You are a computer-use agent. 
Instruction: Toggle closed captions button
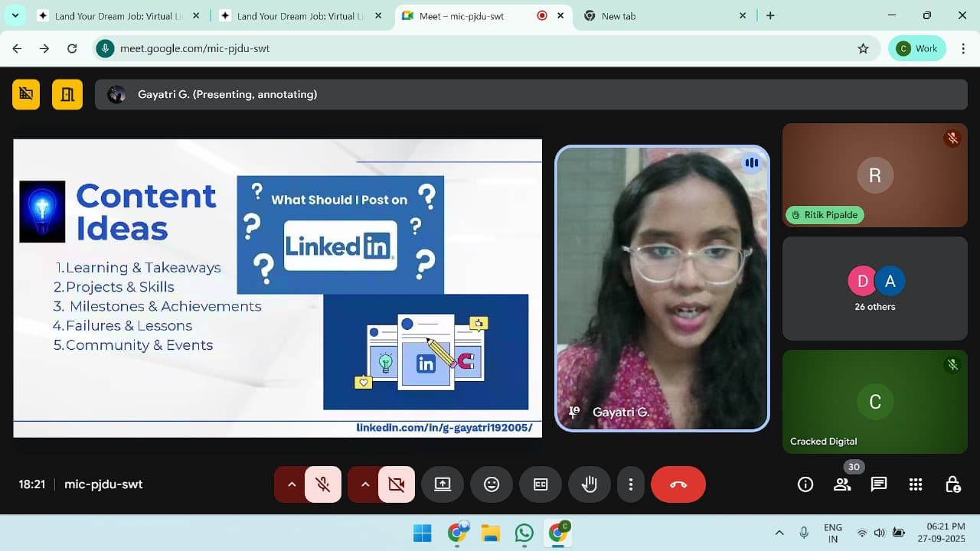(541, 484)
